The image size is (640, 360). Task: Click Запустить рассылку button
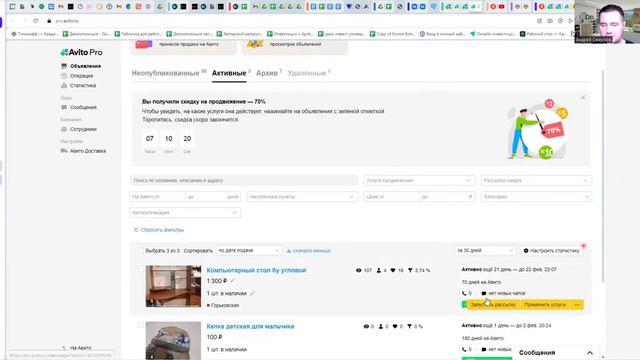493,305
